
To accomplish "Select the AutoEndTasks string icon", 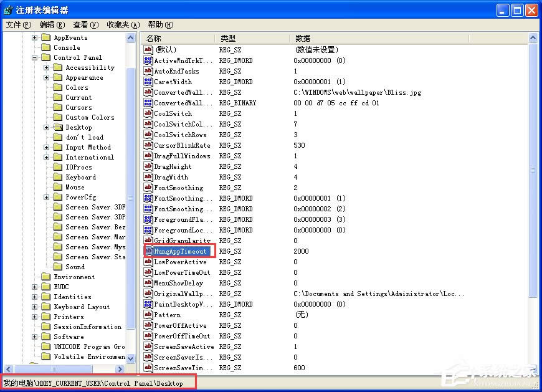I will pos(148,71).
